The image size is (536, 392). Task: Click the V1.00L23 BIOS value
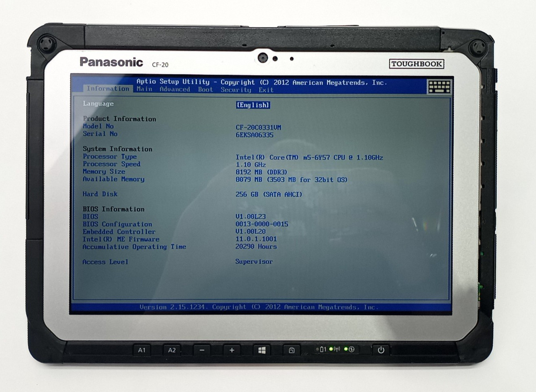point(251,217)
